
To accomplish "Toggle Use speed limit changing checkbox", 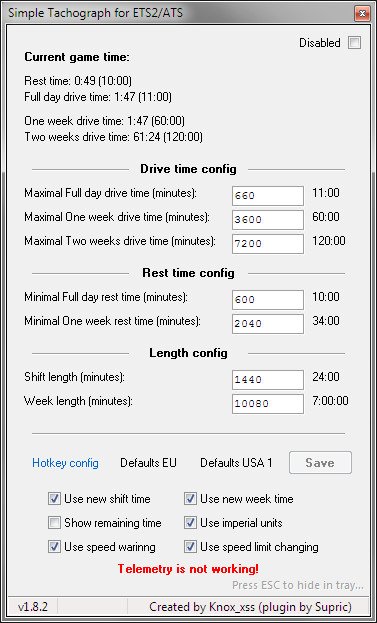I will [x=190, y=547].
